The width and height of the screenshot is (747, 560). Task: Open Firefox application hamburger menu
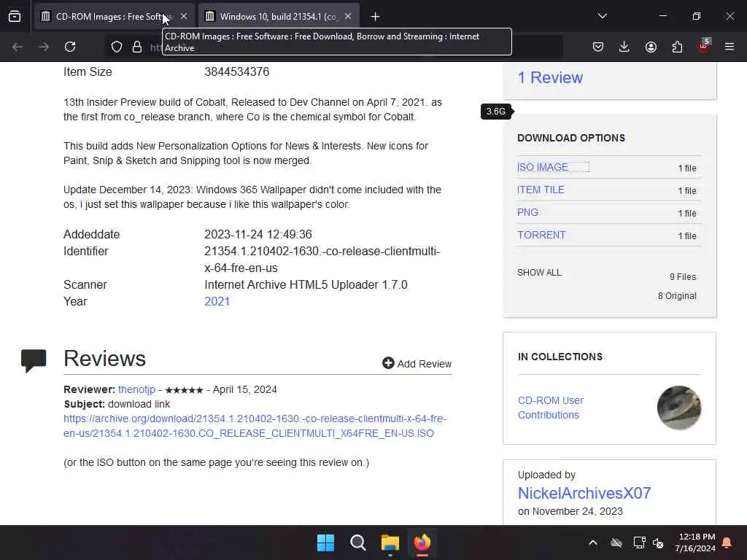point(729,47)
